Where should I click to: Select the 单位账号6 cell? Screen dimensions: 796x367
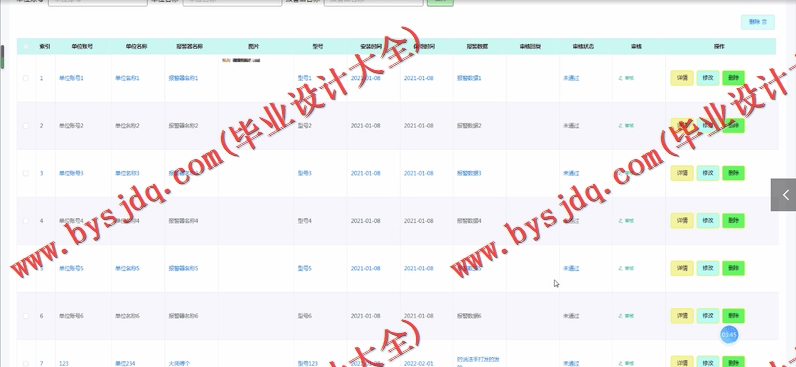coord(71,316)
